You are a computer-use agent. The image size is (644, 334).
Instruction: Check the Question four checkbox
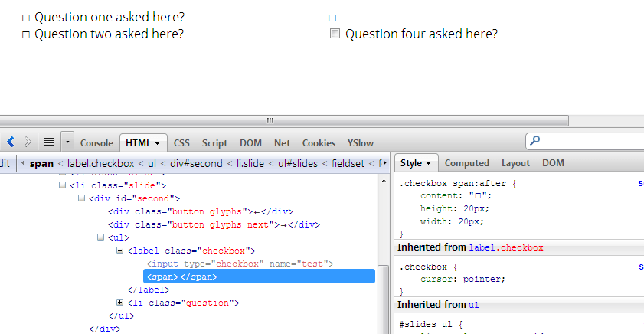335,34
